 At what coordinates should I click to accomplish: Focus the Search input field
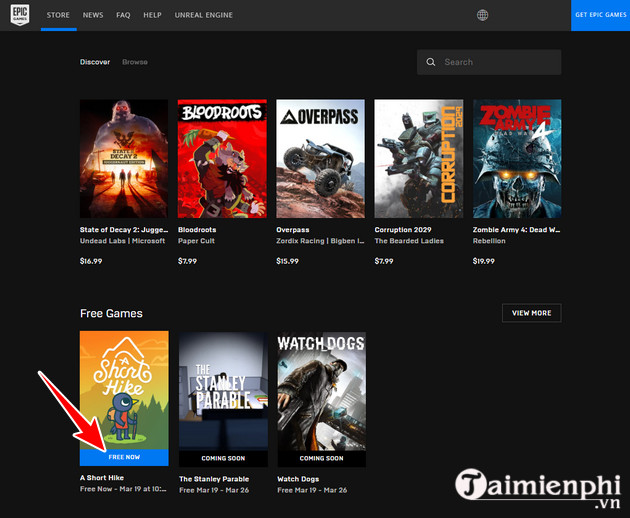tap(489, 62)
